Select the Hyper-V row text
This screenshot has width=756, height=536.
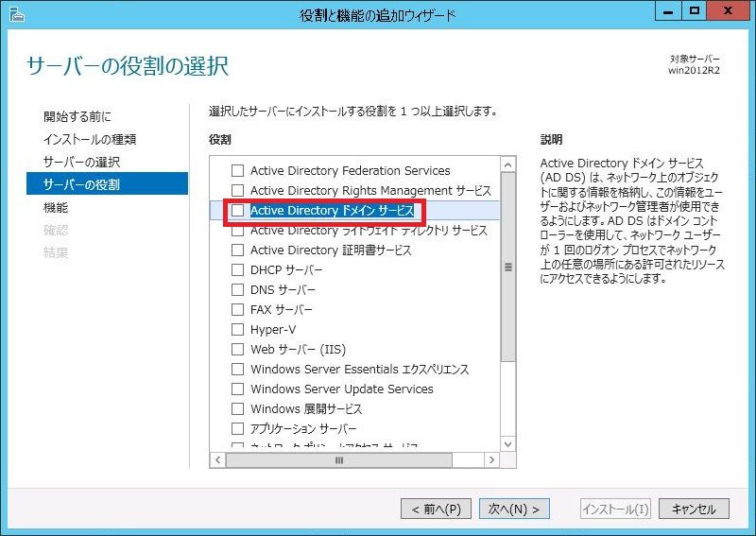[x=273, y=330]
